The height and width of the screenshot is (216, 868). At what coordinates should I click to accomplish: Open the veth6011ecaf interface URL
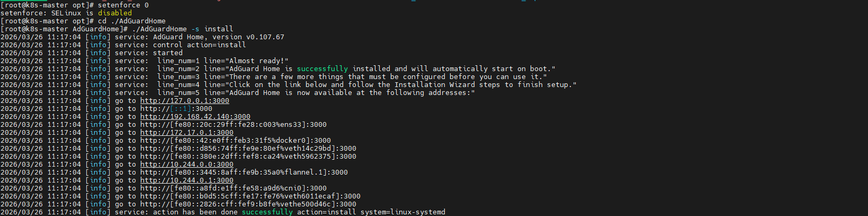250,196
